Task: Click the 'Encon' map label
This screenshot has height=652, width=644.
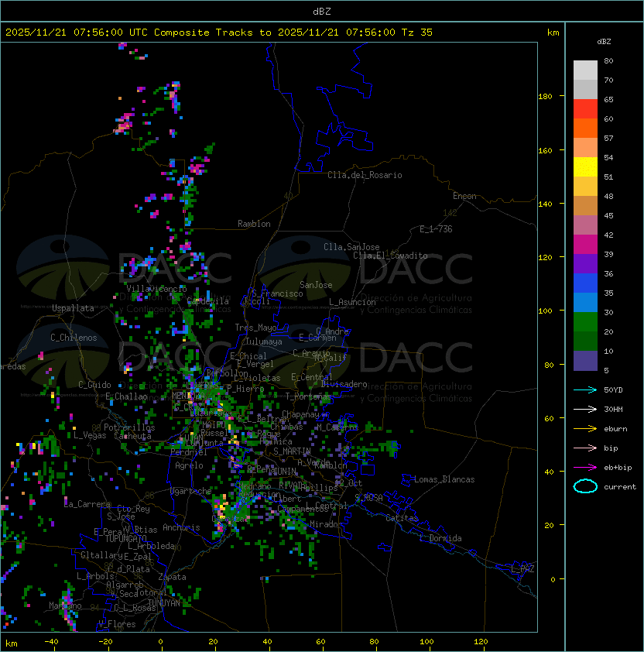Action: click(x=464, y=196)
